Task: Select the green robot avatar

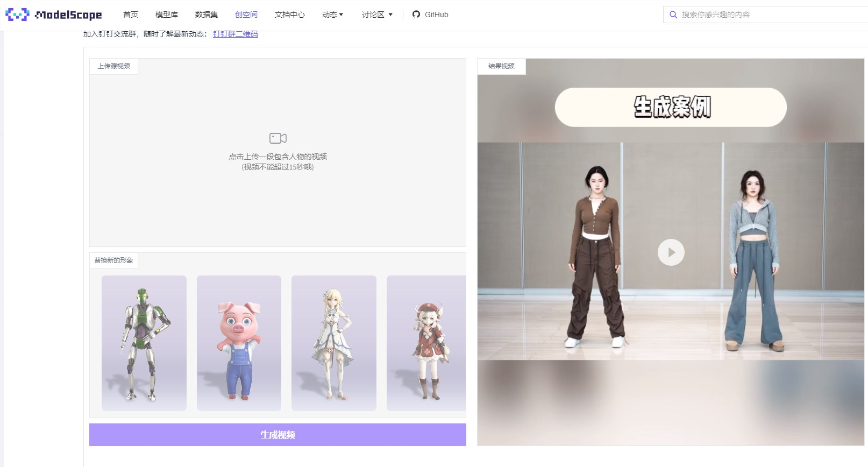Action: coord(144,343)
